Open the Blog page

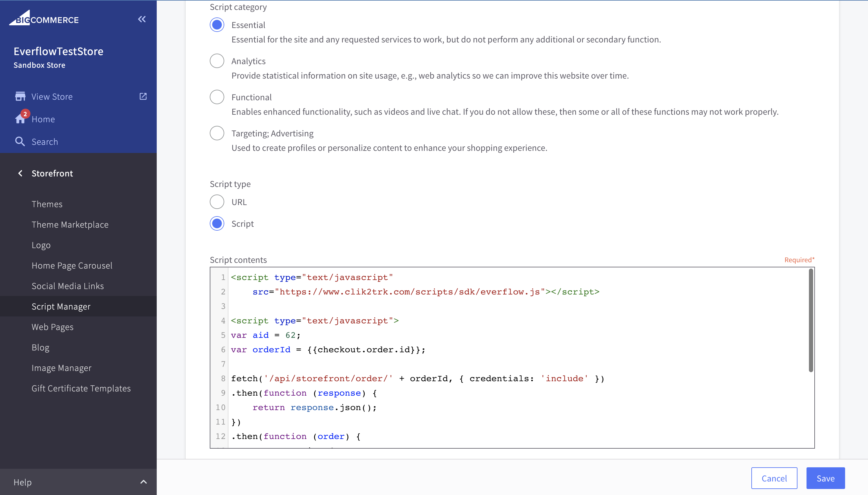[x=40, y=347]
